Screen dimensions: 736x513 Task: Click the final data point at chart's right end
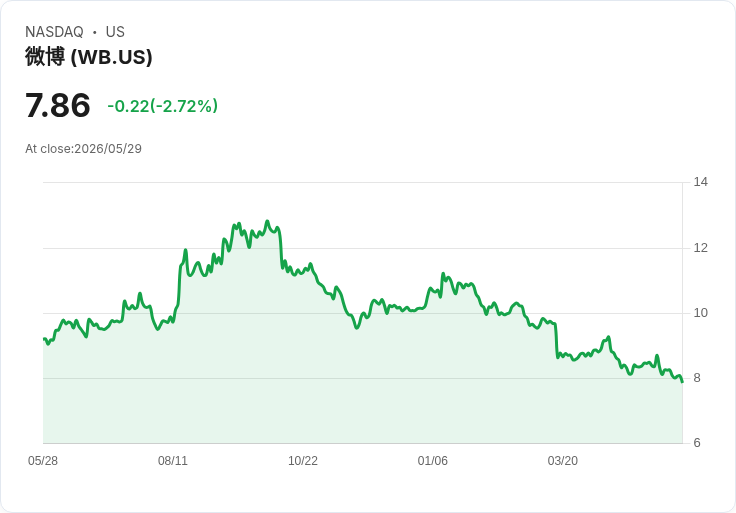(x=682, y=382)
